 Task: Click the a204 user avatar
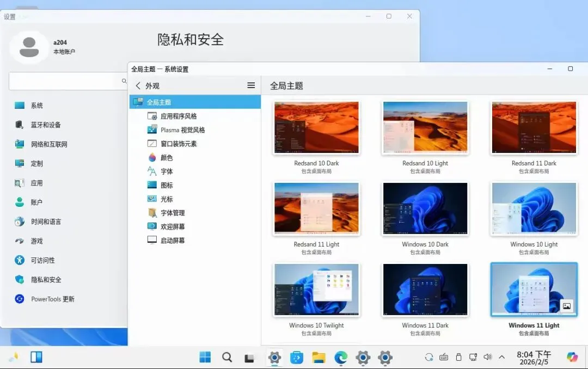point(29,47)
